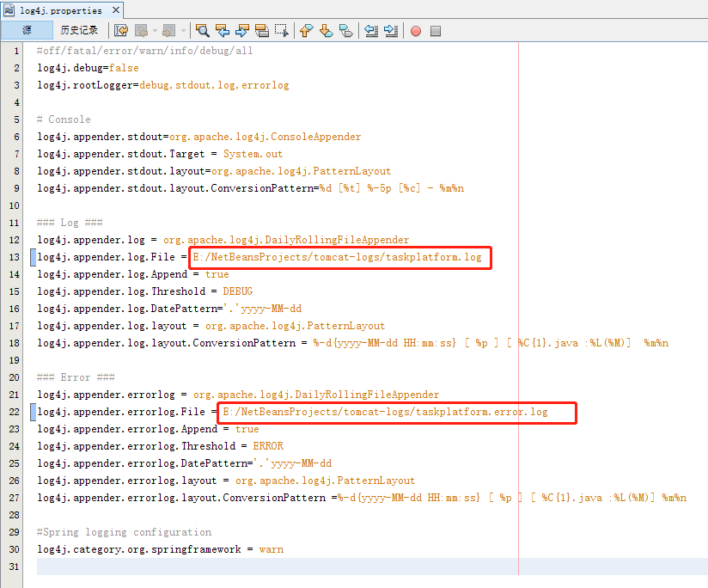708x588 pixels.
Task: Switch to the 源 (Source) view
Action: click(x=27, y=30)
